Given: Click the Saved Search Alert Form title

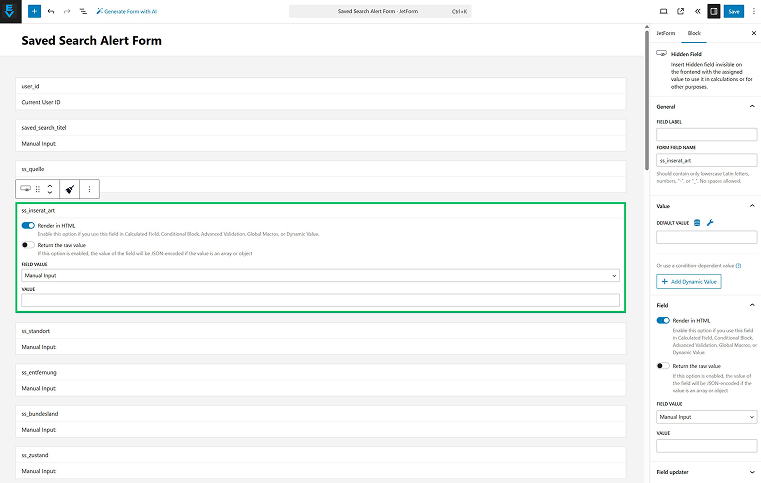Looking at the screenshot, I should [x=91, y=41].
